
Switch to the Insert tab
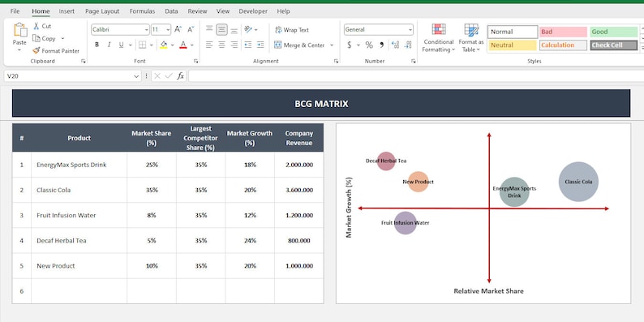point(67,11)
